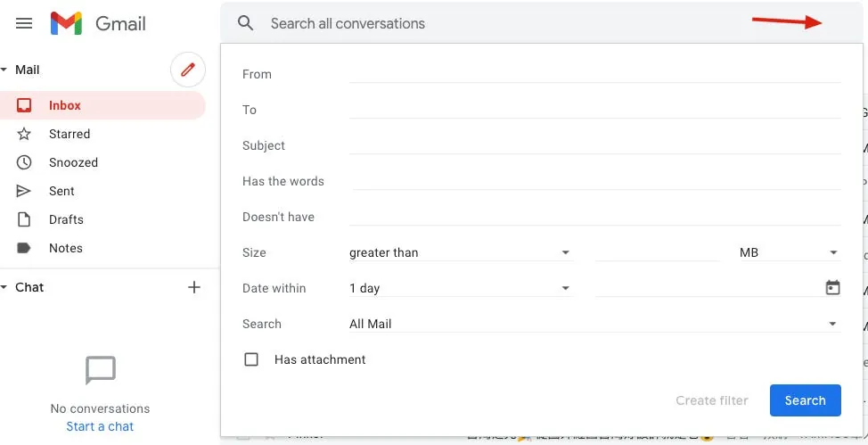Screen dimensions: 868x445
Task: Click the plus icon next to Chat
Action: coord(194,287)
